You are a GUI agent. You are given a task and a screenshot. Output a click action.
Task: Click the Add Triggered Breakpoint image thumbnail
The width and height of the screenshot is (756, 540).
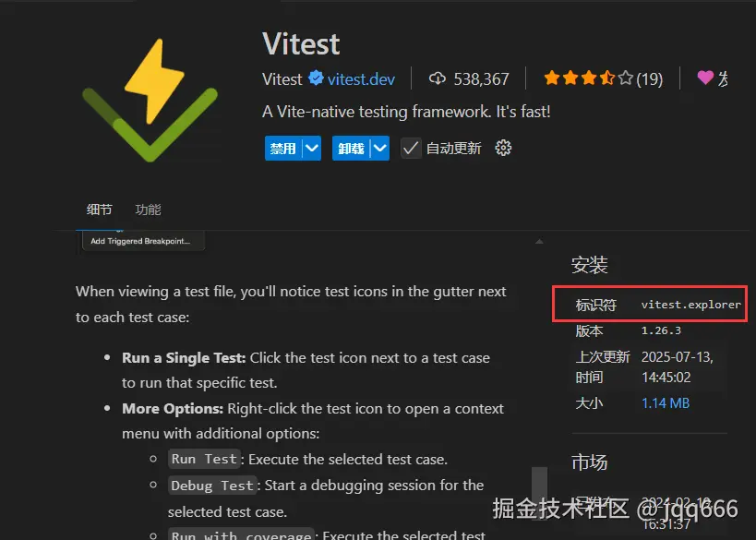pyautogui.click(x=141, y=241)
